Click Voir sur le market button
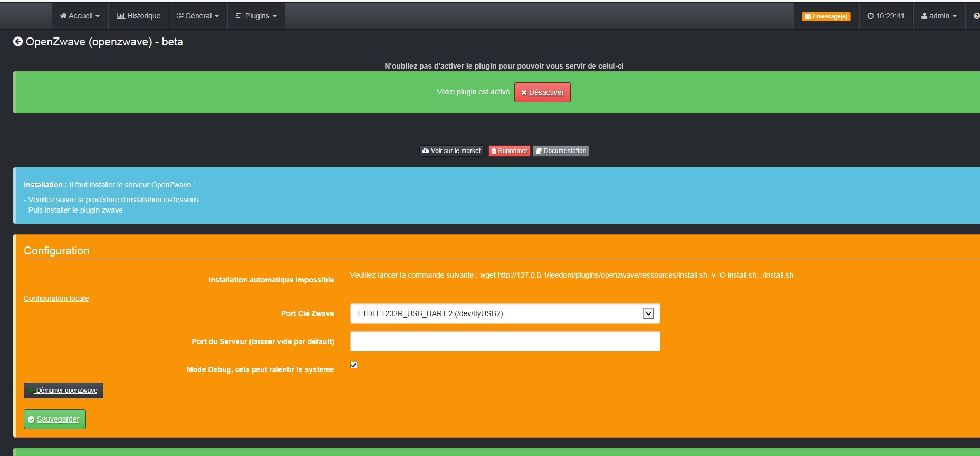The height and width of the screenshot is (456, 980). 451,151
